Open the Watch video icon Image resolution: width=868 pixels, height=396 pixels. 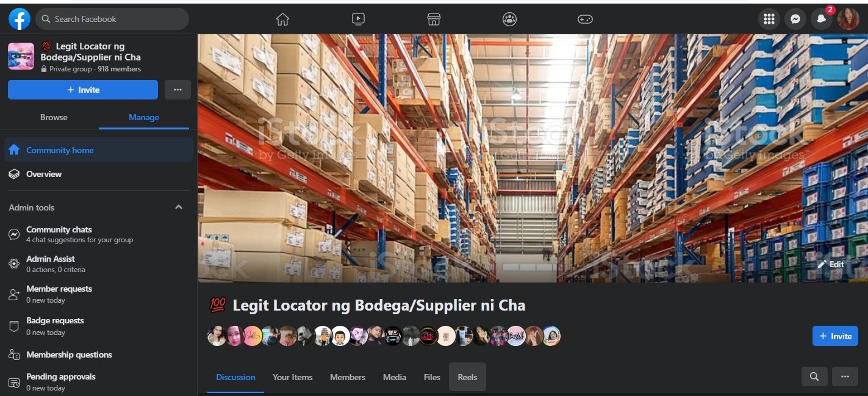[x=358, y=19]
